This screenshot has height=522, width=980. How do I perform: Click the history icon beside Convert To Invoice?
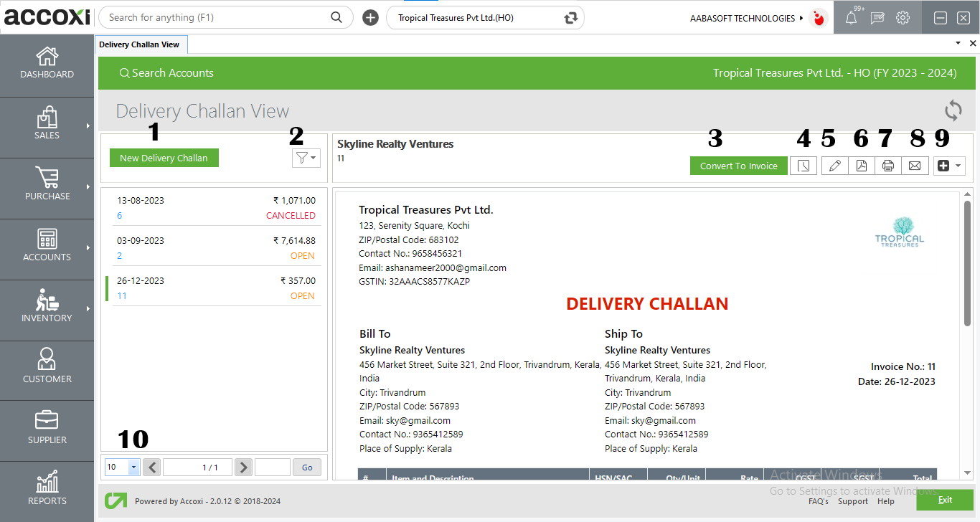point(804,165)
